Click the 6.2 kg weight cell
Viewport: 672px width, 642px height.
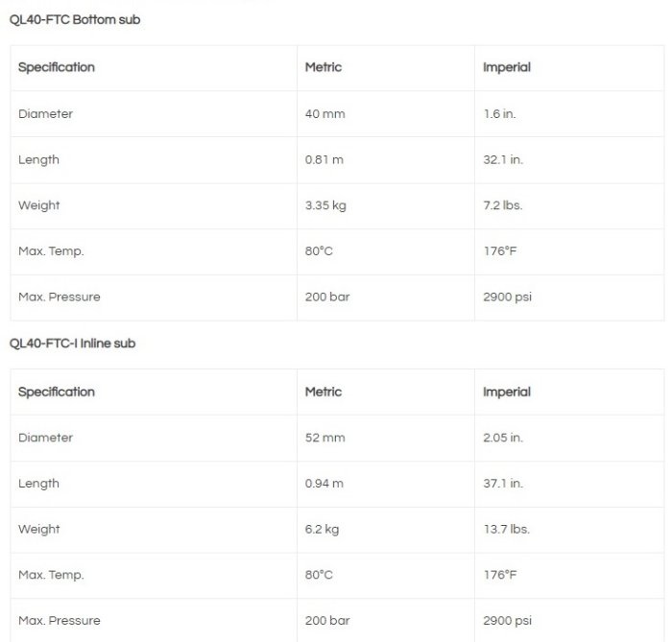click(x=322, y=530)
